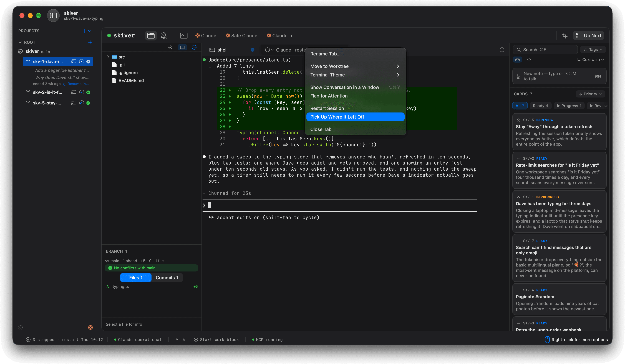Toggle the sidebar panel icon
The height and width of the screenshot is (364, 625).
coord(53,16)
